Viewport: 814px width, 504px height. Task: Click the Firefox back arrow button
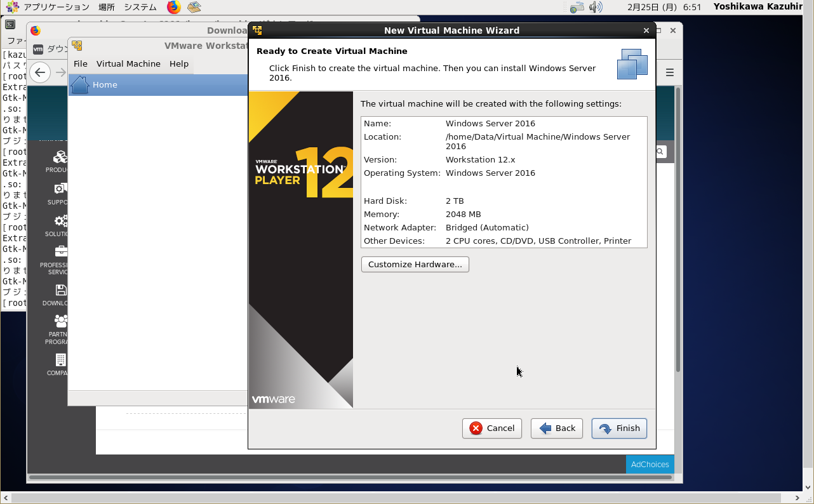pos(40,72)
